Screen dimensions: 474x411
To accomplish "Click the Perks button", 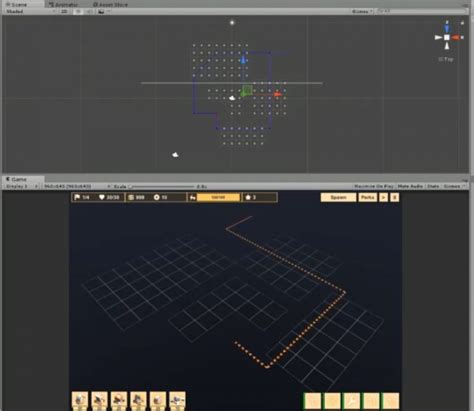I will [x=367, y=197].
